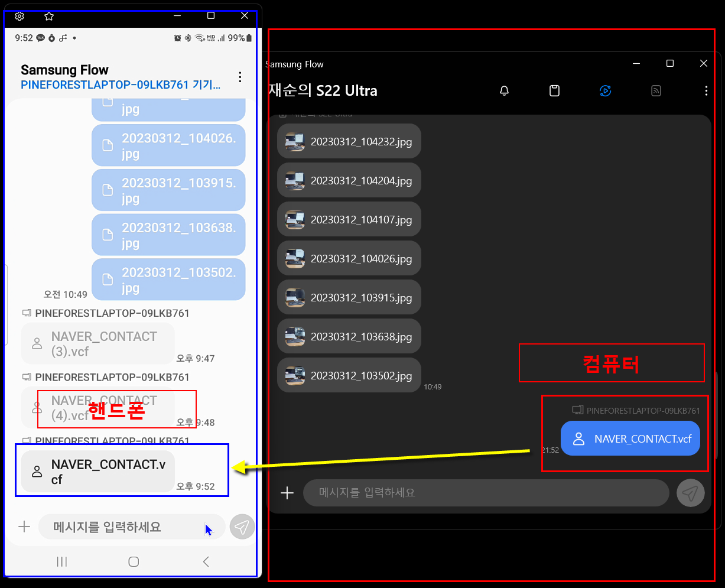725x588 pixels.
Task: Click person icon in computer NAVER_CONTACT.vcf bubble
Action: (x=579, y=438)
